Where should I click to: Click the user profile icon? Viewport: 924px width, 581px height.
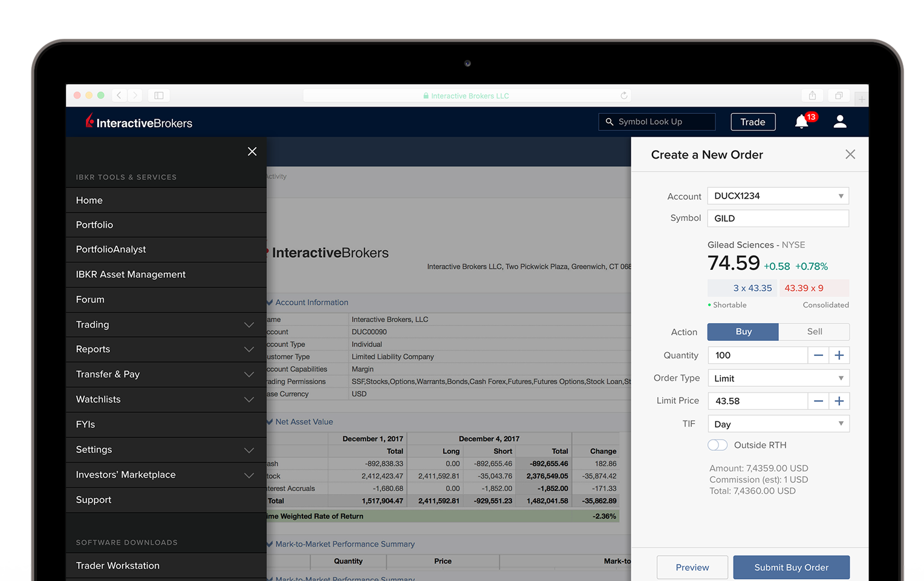840,122
